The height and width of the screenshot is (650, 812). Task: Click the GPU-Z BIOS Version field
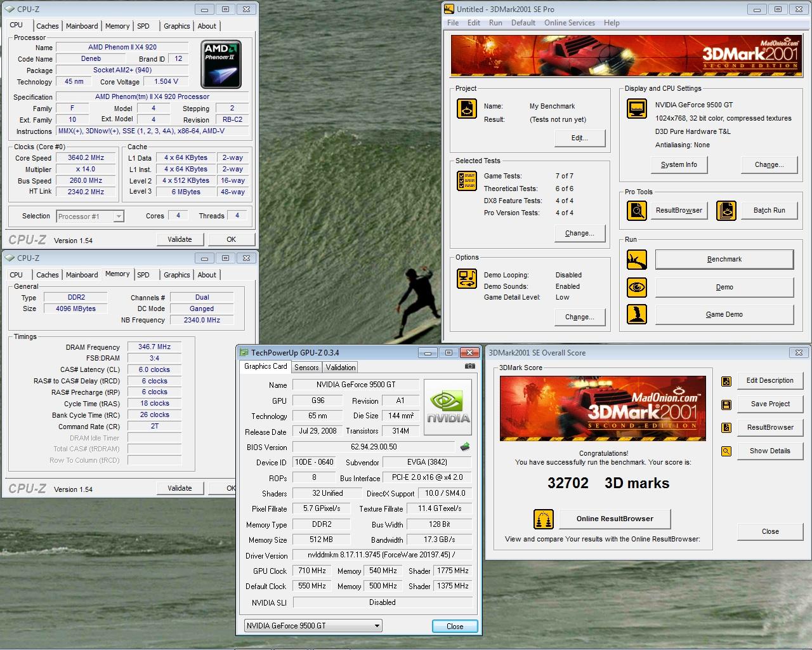tap(374, 447)
